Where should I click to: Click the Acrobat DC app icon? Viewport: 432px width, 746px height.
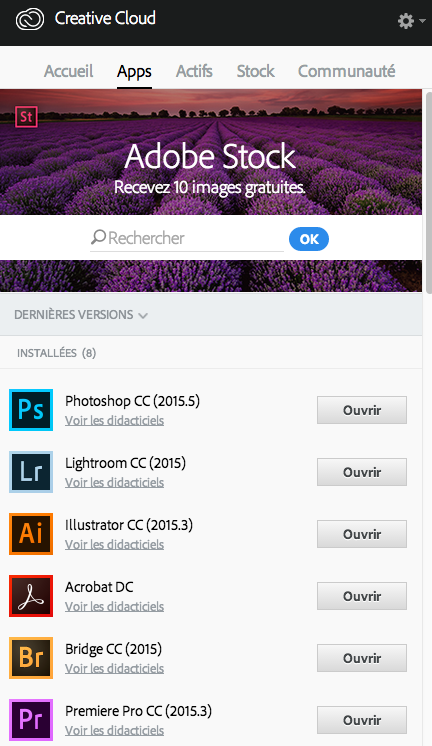31,596
